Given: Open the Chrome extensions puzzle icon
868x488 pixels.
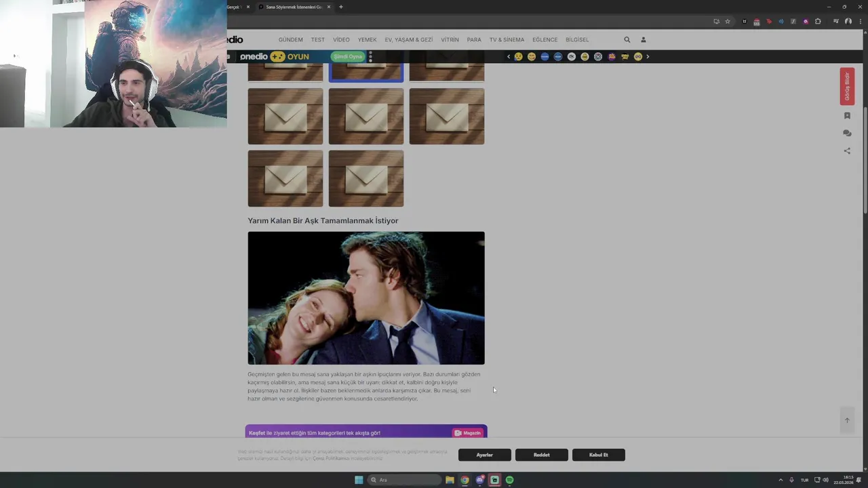Looking at the screenshot, I should pos(818,22).
